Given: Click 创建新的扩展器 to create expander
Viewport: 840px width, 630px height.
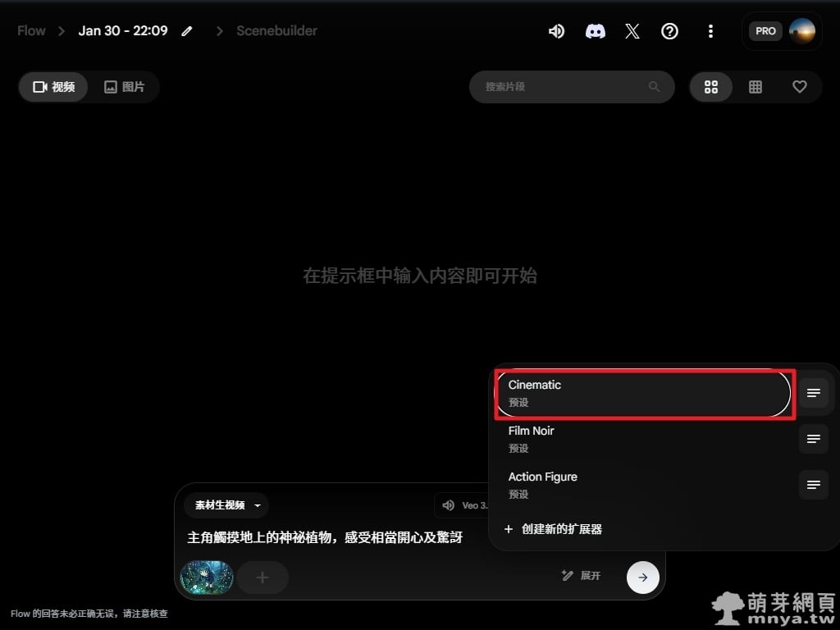Looking at the screenshot, I should pyautogui.click(x=554, y=529).
